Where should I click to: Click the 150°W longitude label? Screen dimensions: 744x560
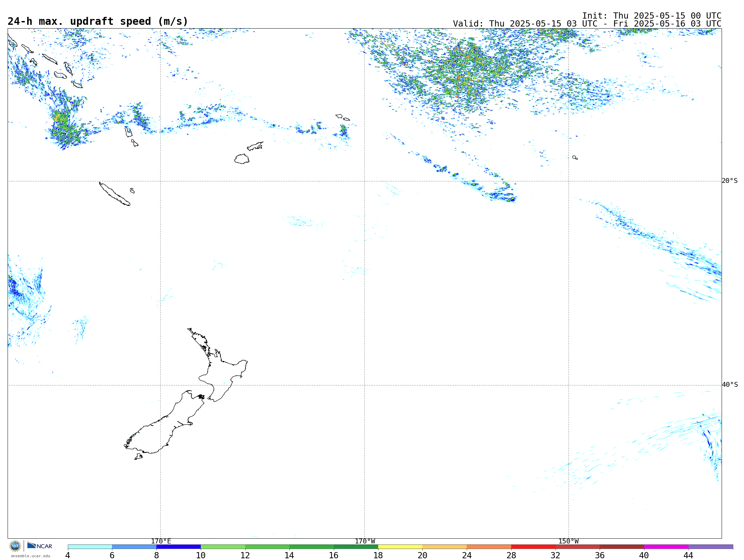click(568, 541)
